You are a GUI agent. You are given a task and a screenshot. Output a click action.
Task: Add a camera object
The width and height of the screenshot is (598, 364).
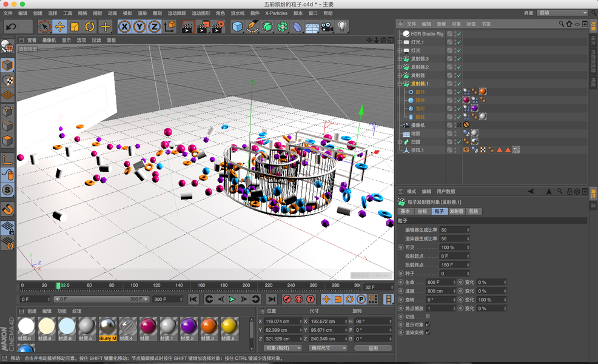pyautogui.click(x=327, y=27)
